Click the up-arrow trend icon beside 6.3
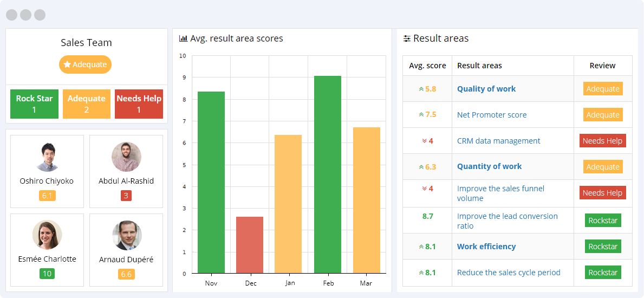 [x=421, y=167]
